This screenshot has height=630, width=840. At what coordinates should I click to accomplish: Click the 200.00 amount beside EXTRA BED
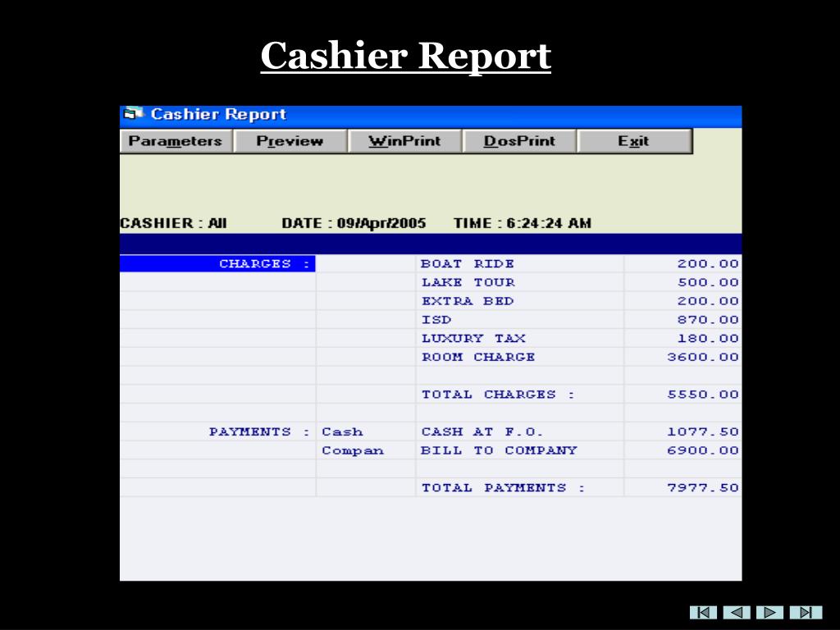(708, 301)
